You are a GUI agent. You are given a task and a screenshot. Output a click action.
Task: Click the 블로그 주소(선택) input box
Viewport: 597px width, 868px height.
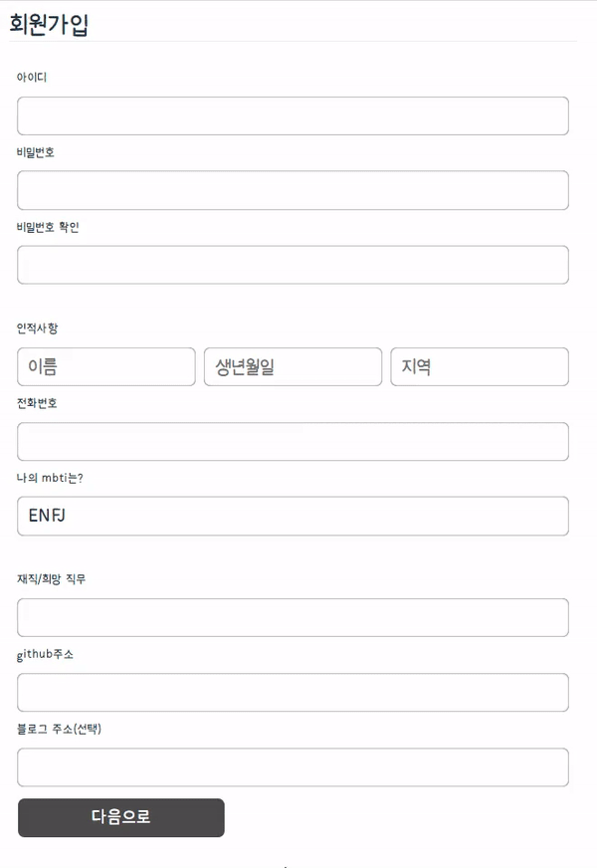click(293, 767)
